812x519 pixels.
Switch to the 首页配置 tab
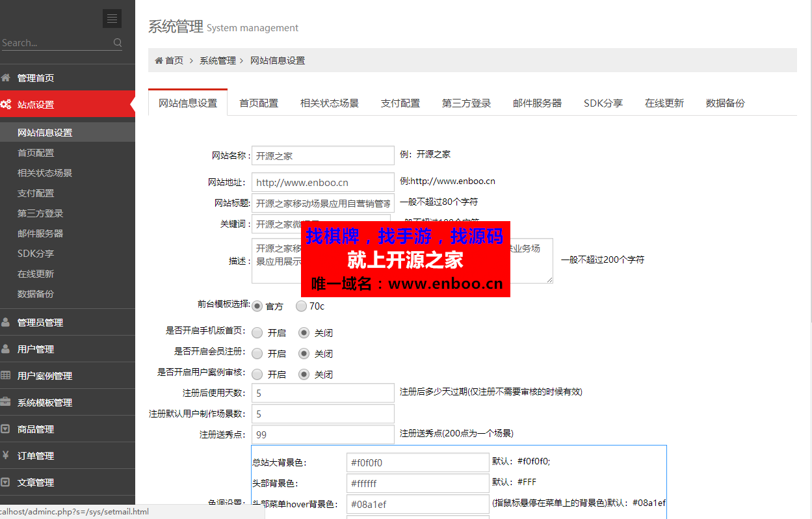pos(259,103)
